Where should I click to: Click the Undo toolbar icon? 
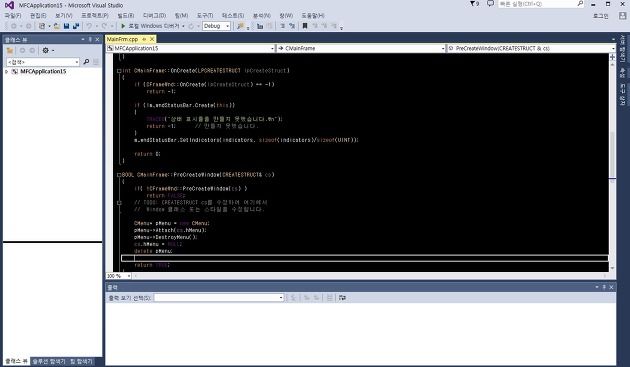tap(89, 26)
